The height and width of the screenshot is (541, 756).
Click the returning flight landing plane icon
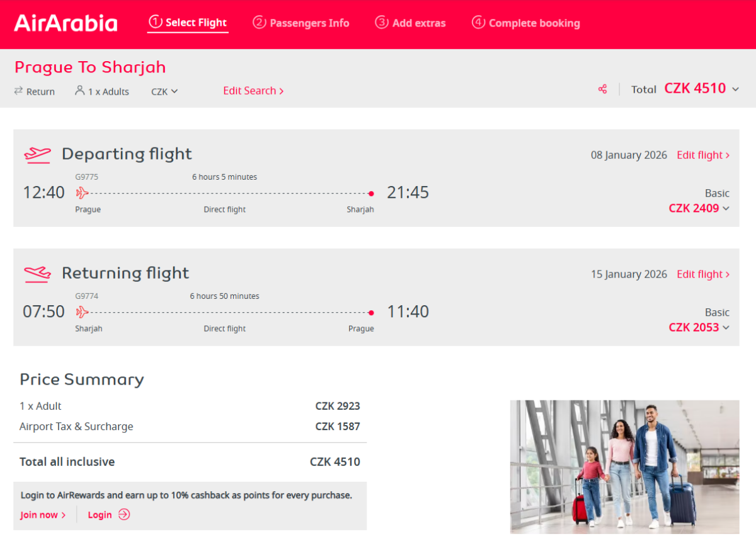click(37, 274)
